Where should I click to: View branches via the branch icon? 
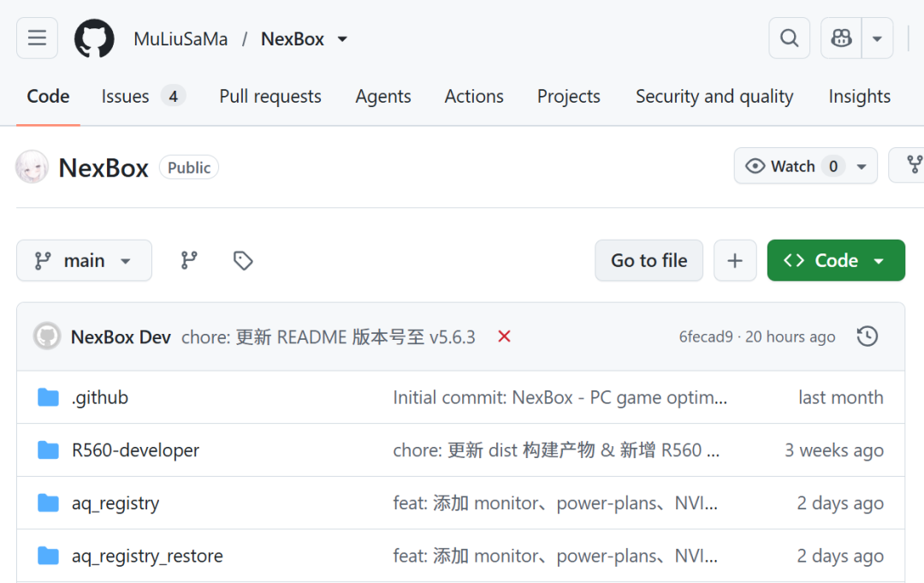pos(188,260)
